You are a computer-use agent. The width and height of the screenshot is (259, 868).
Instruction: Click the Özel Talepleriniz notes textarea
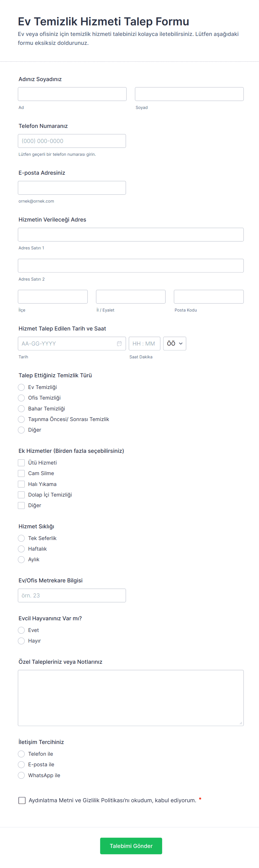131,697
